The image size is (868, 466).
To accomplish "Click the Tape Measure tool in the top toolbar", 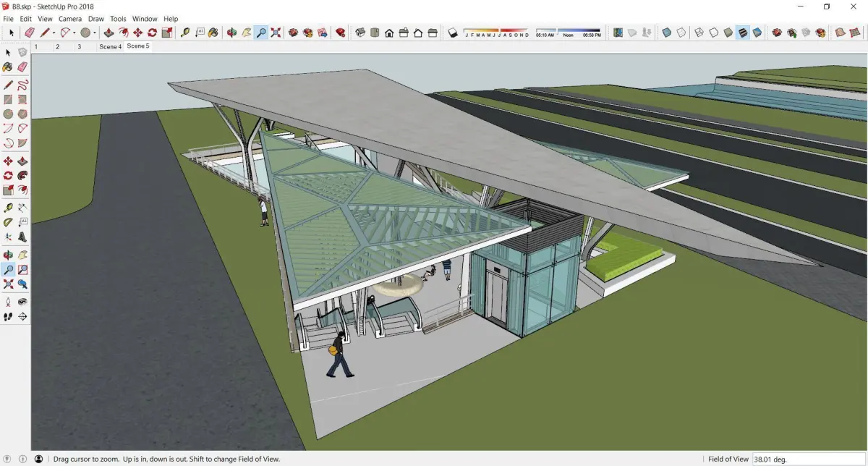I will [185, 33].
